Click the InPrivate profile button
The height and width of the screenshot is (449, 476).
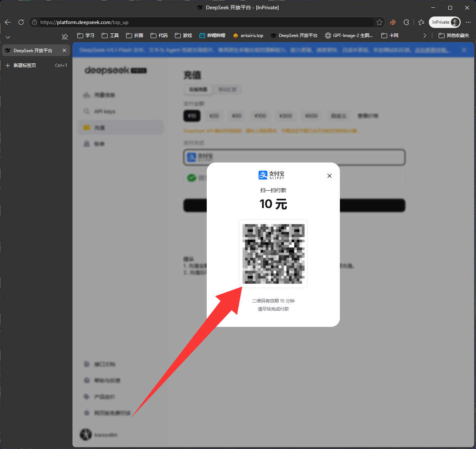coord(445,22)
